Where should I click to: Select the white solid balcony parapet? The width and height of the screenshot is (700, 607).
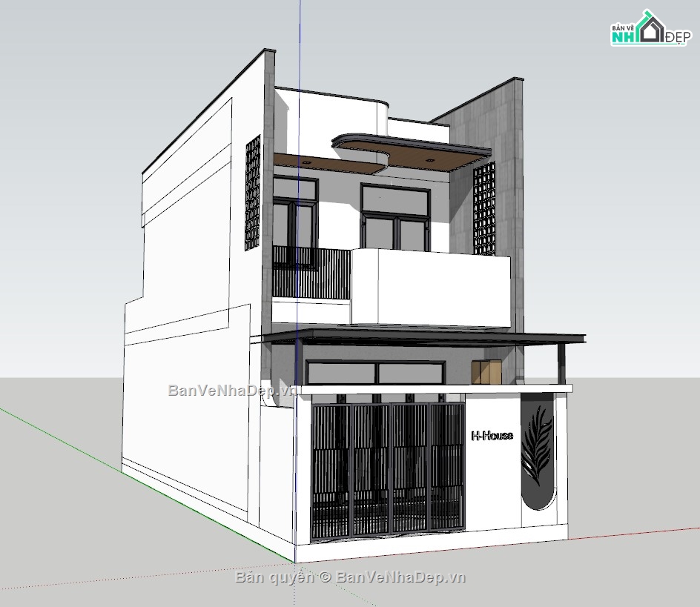(431, 288)
